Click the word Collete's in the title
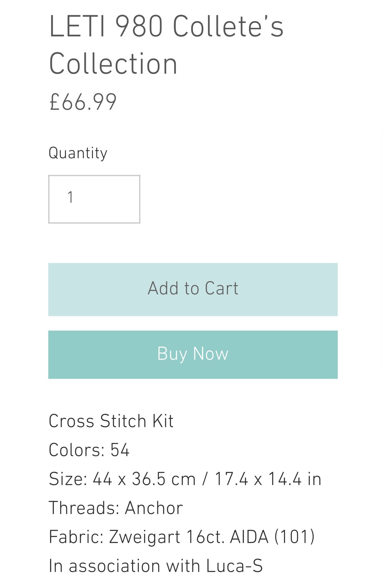The width and height of the screenshot is (386, 588). click(x=228, y=27)
